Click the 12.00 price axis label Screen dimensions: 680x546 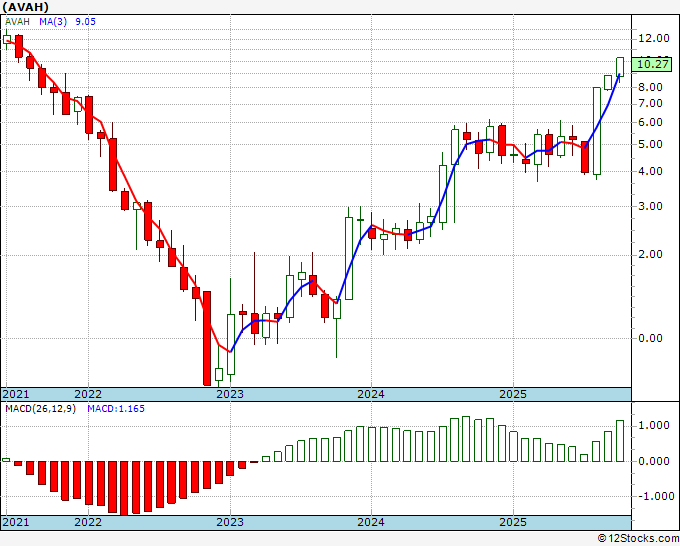654,38
